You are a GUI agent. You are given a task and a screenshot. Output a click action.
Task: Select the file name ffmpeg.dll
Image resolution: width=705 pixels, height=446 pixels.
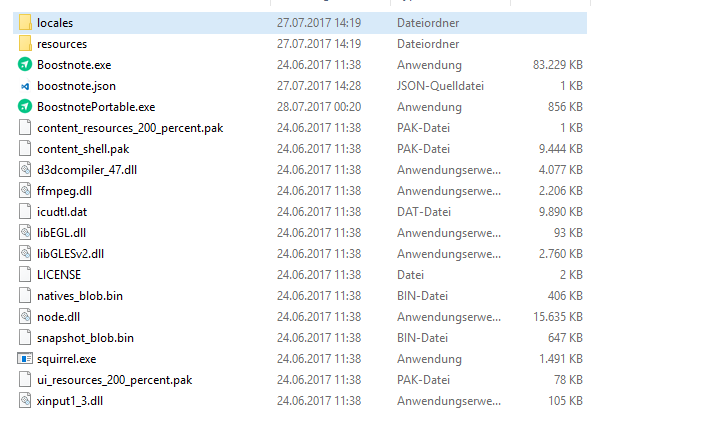(64, 191)
